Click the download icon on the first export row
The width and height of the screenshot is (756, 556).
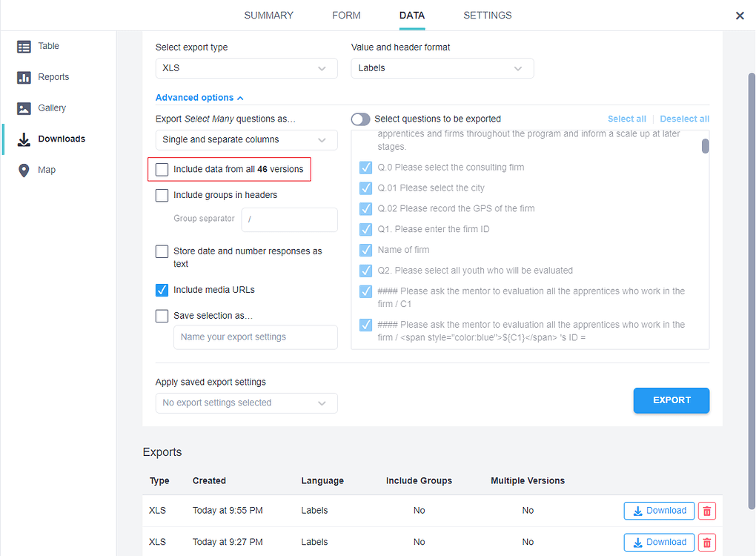(x=658, y=510)
